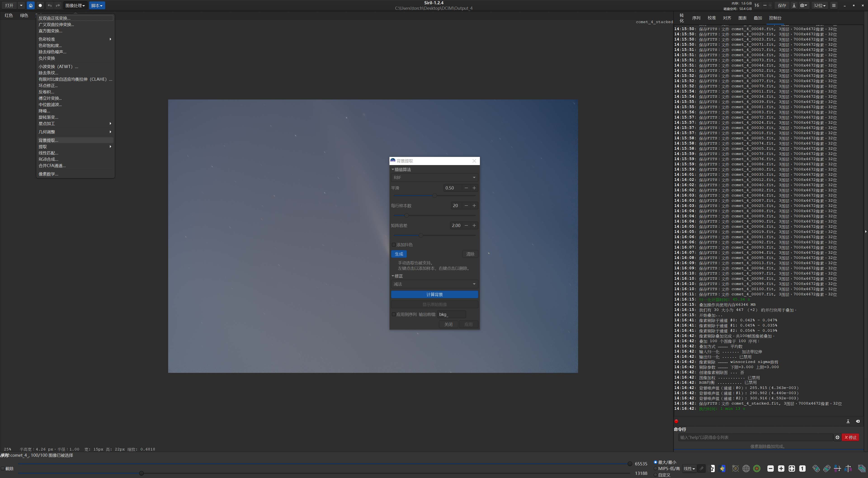Image resolution: width=868 pixels, height=478 pixels.
Task: Switch to the 叠加 tab
Action: (758, 18)
